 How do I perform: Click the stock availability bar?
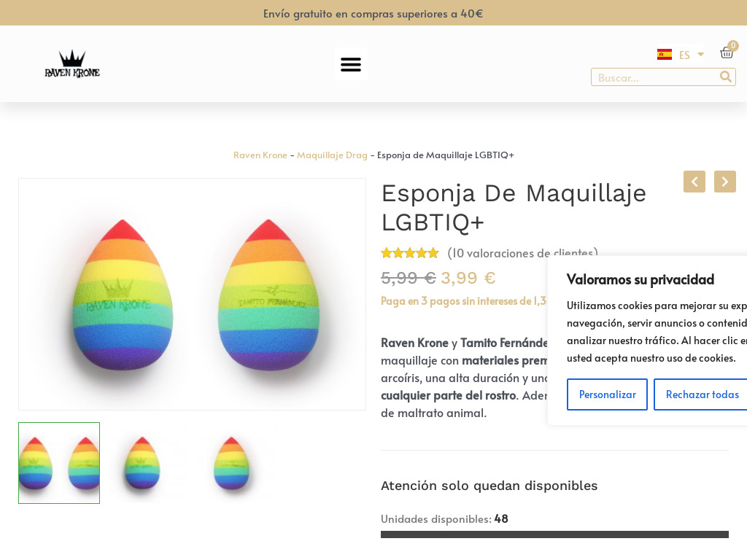point(554,534)
